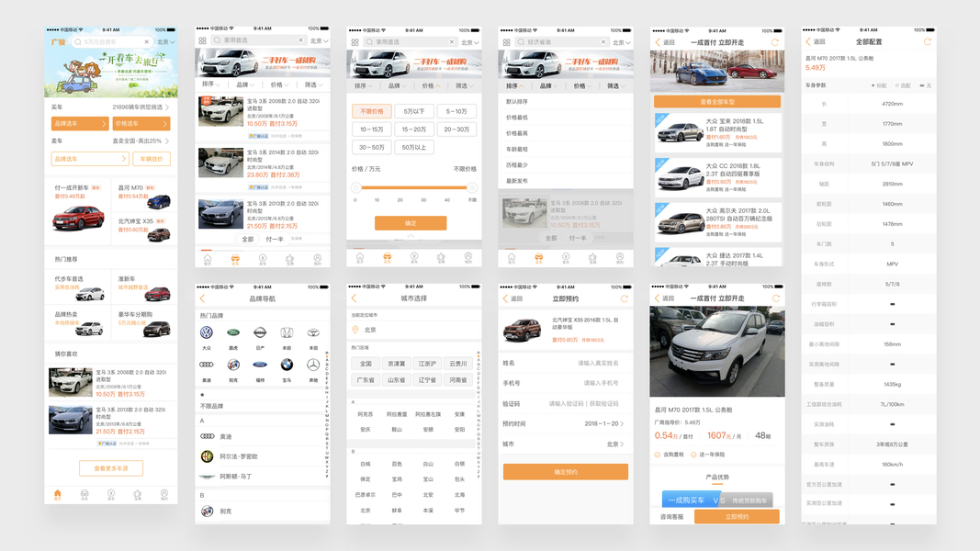
Task: Open grid menu icon beside 经济省油 search
Action: [506, 42]
